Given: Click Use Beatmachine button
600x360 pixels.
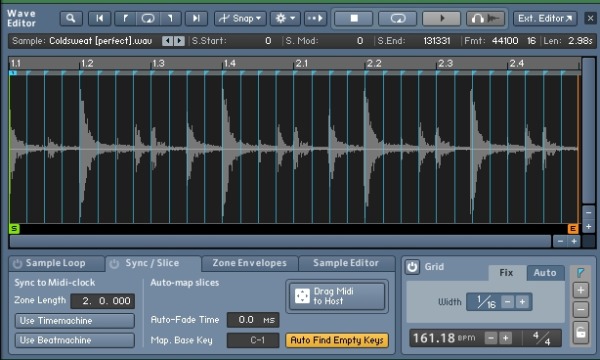Looking at the screenshot, I should pos(75,340).
